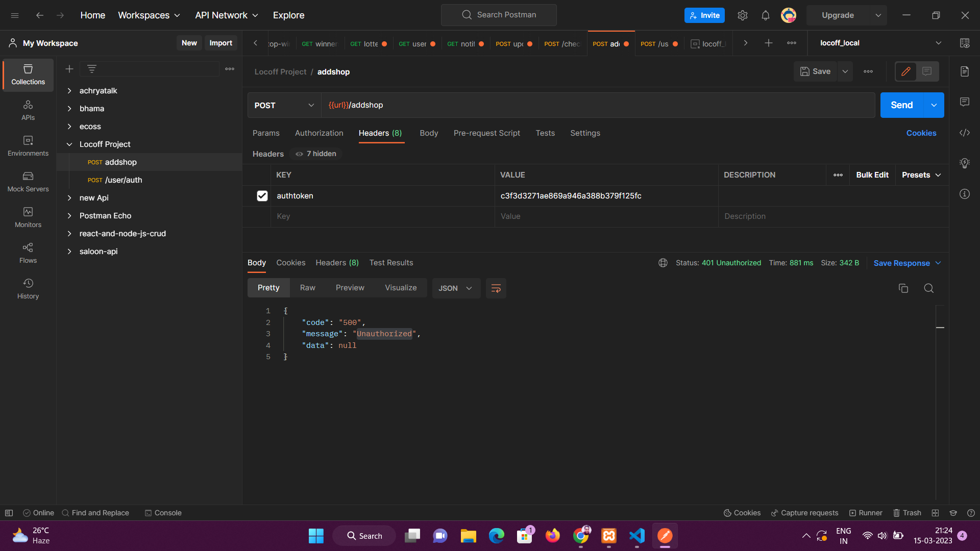
Task: Expand the achryatalk collection
Action: pyautogui.click(x=69, y=91)
